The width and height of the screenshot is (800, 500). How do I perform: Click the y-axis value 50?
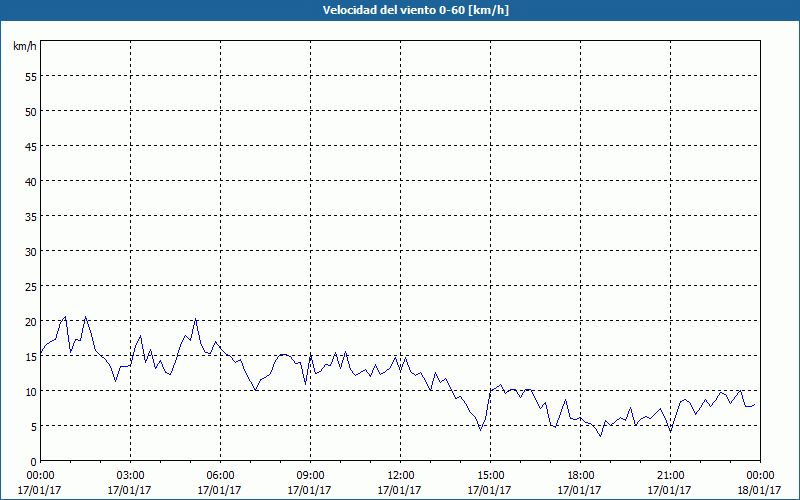pyautogui.click(x=31, y=111)
